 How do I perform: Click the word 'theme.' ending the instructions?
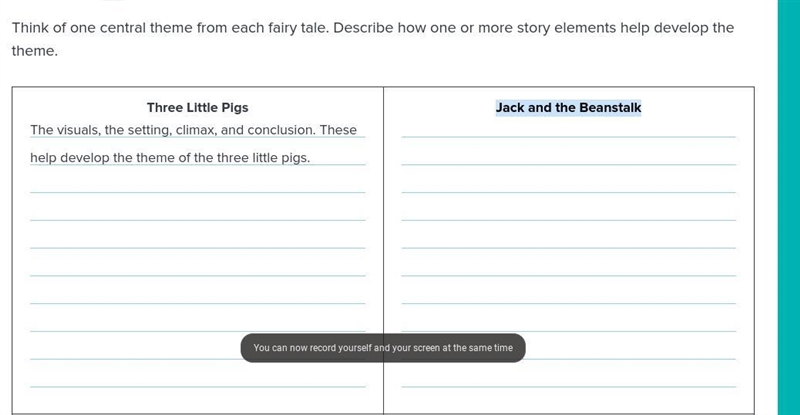tap(35, 51)
